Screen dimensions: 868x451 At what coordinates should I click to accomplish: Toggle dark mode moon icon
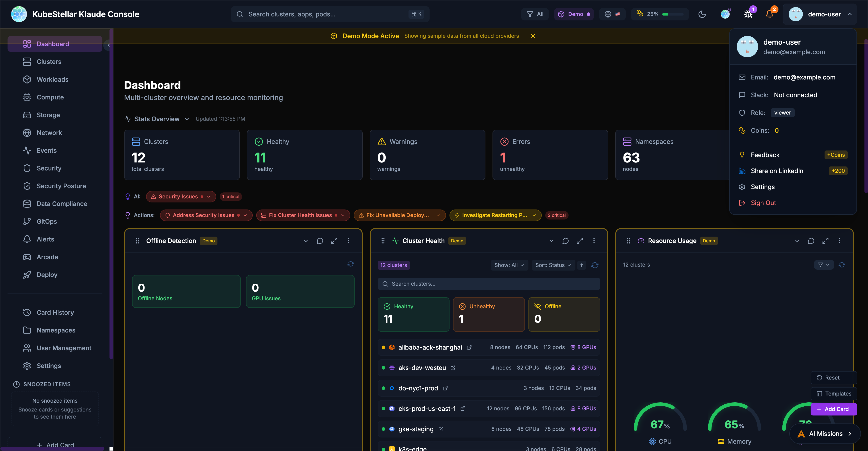pos(702,14)
